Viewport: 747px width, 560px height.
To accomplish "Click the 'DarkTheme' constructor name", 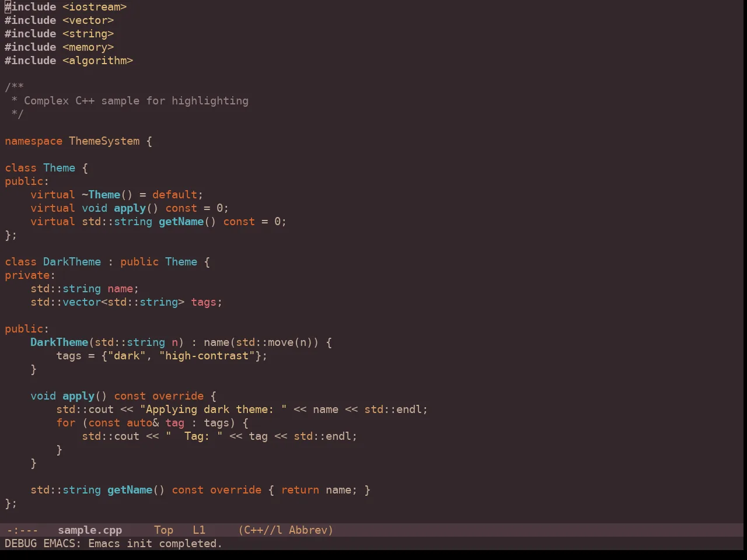I will click(x=59, y=342).
